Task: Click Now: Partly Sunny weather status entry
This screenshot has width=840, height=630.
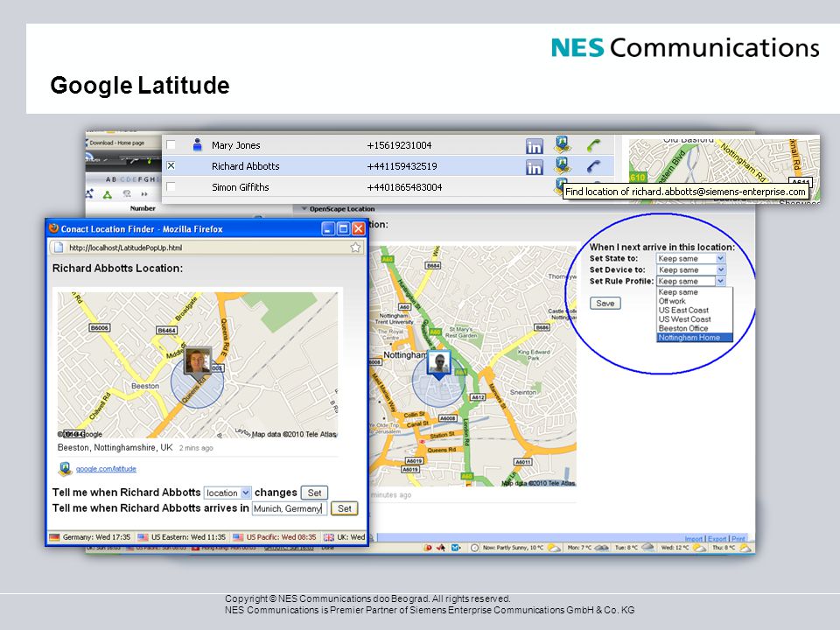Action: pos(514,548)
